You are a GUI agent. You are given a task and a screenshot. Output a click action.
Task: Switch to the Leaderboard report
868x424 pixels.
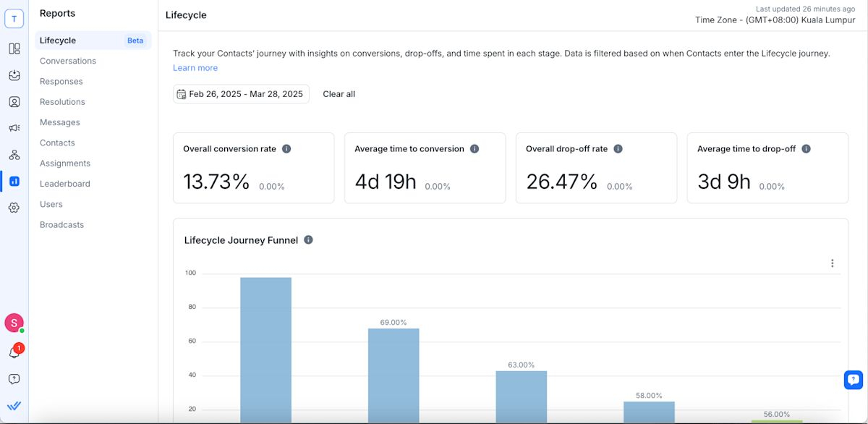[x=65, y=183]
